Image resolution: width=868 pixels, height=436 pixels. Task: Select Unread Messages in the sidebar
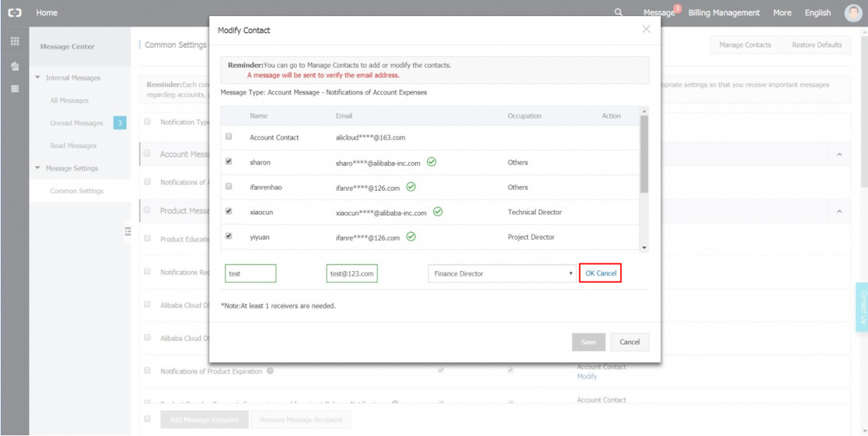tap(76, 123)
